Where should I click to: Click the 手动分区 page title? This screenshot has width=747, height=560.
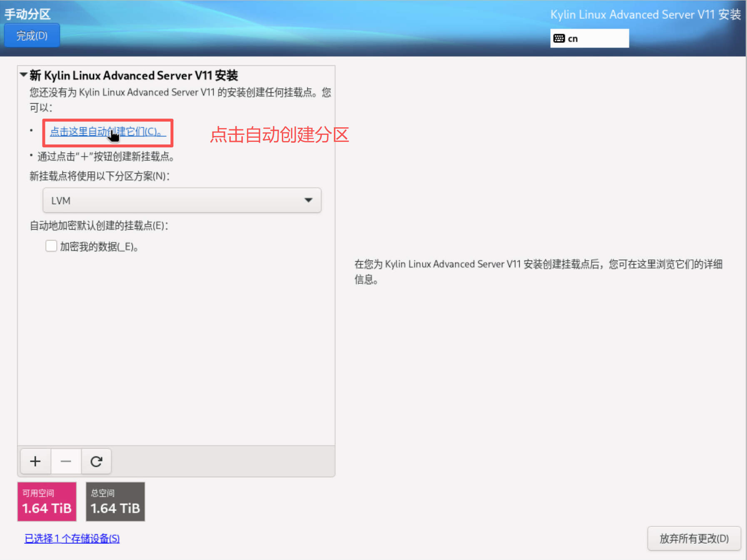click(x=27, y=14)
